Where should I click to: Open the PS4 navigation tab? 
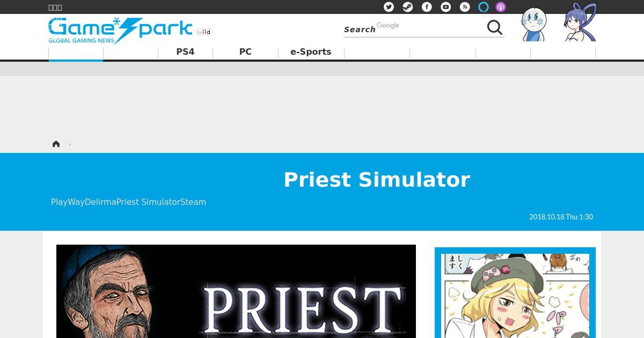[x=185, y=52]
